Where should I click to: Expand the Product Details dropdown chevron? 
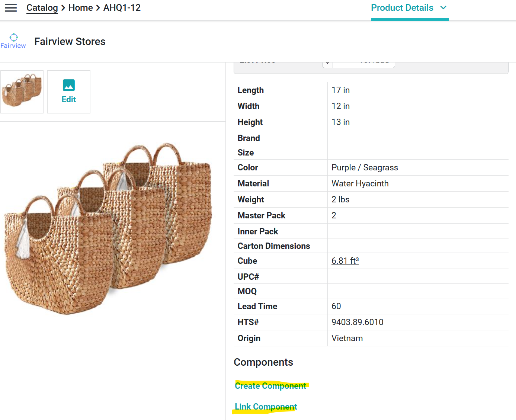443,8
